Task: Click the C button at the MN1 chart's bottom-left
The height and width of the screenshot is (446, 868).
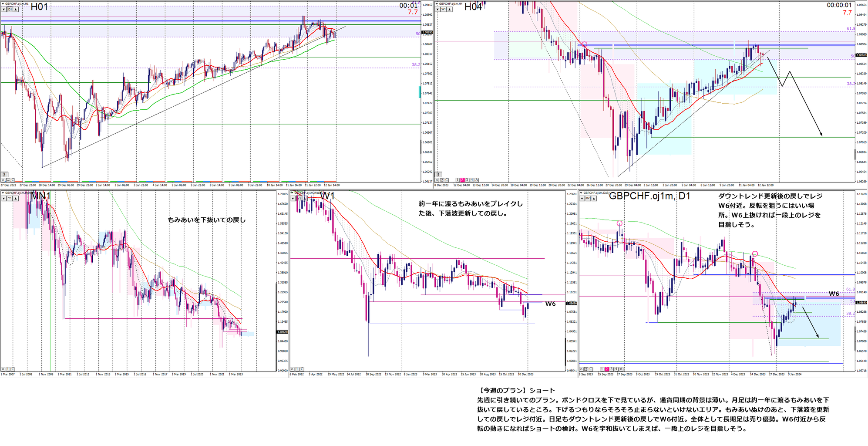Action: pyautogui.click(x=13, y=369)
